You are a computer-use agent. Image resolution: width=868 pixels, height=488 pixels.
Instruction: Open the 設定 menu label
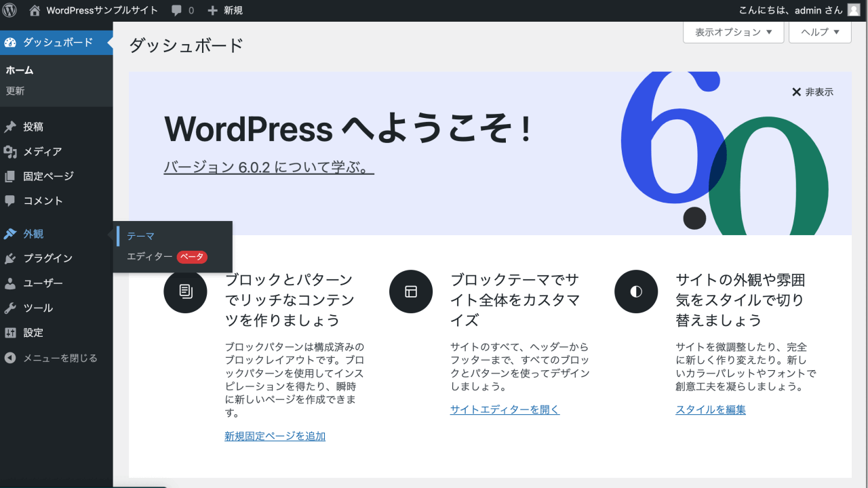click(x=33, y=333)
